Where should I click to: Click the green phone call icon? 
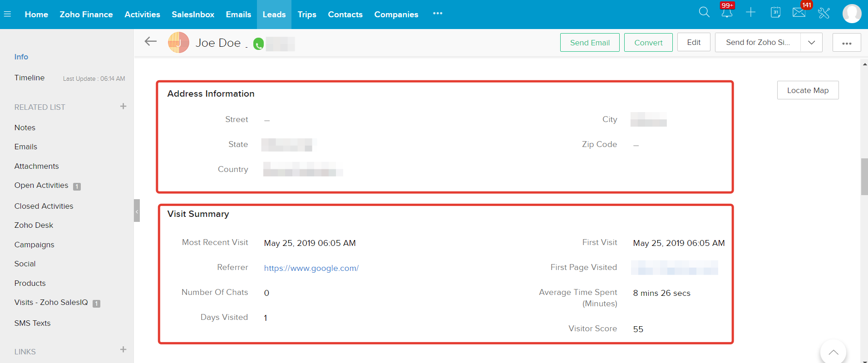coord(258,44)
